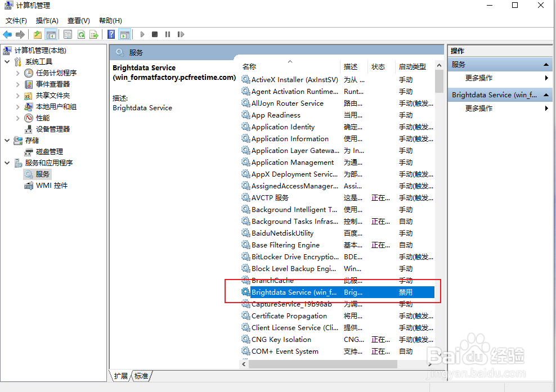Image resolution: width=556 pixels, height=392 pixels.
Task: Collapse the Brightdata Service actions section arrow
Action: [x=546, y=94]
